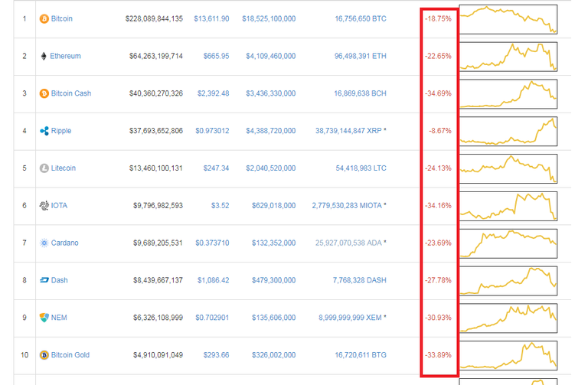Image resolution: width=588 pixels, height=385 pixels.
Task: Open the Ethereum name link
Action: (65, 56)
